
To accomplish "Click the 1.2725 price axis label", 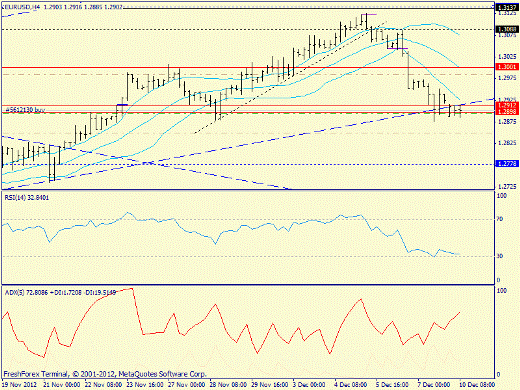I will 507,186.
